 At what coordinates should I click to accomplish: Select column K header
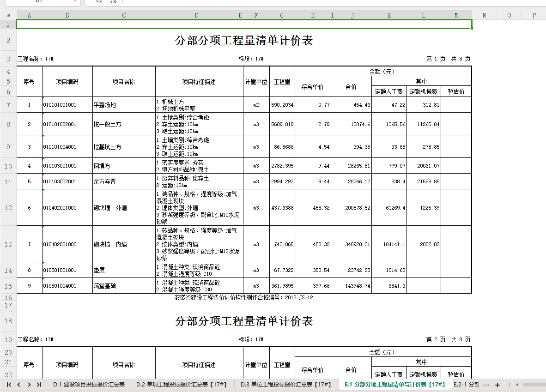click(389, 15)
